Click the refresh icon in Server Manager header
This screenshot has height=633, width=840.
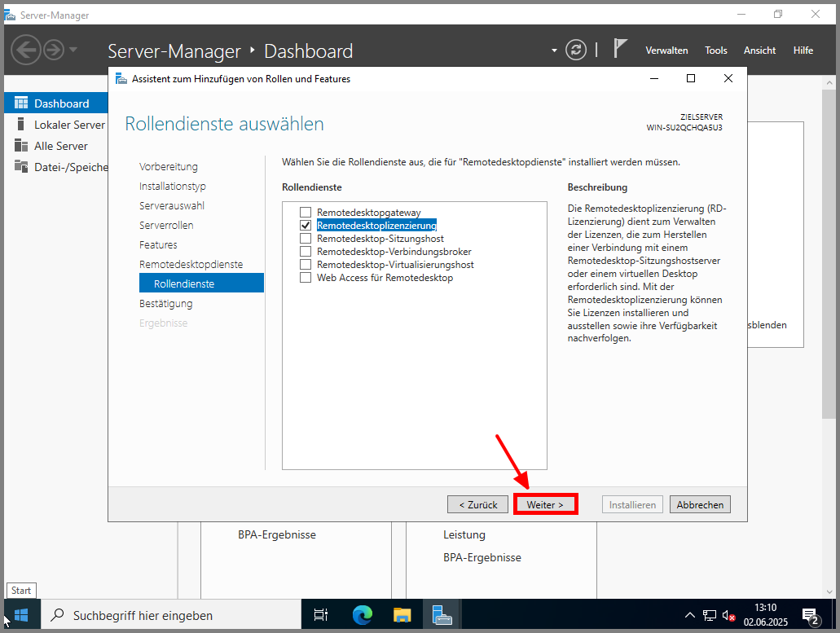pyautogui.click(x=576, y=51)
